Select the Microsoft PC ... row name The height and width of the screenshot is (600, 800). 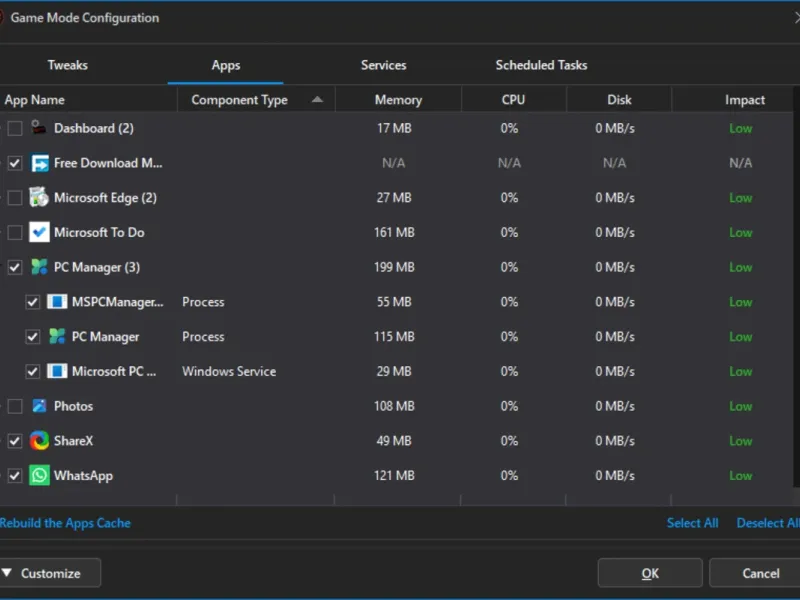point(114,371)
